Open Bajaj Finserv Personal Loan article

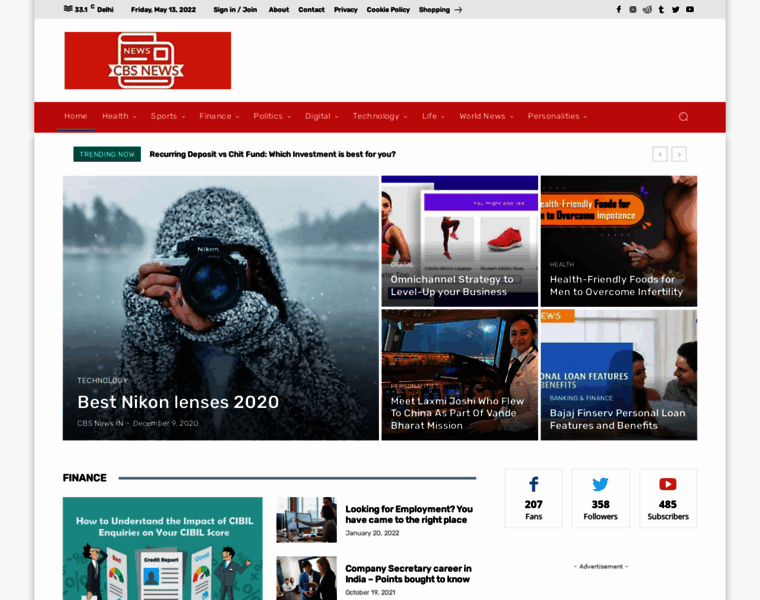point(617,419)
